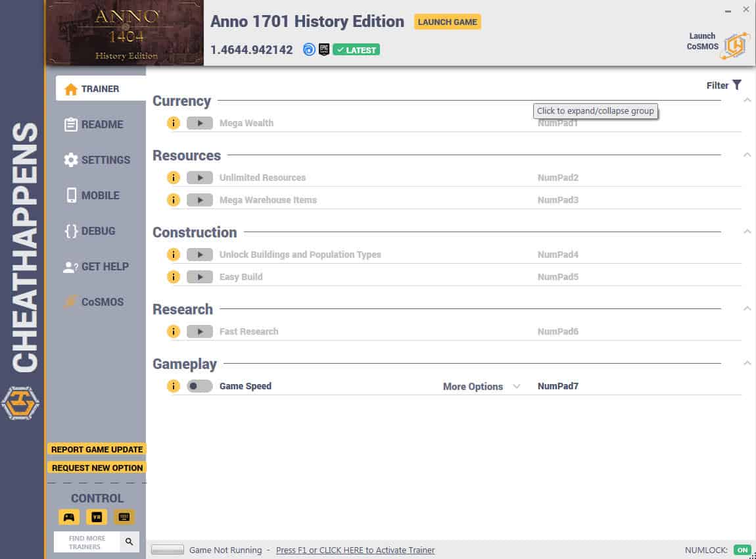Select VR control icon
This screenshot has width=756, height=559.
[97, 517]
